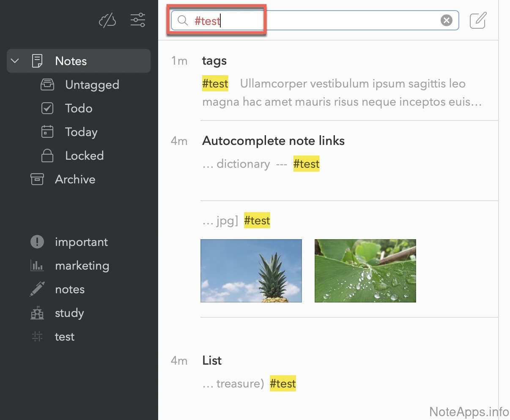Filter by the test tag in sidebar
The image size is (510, 420).
click(x=64, y=336)
